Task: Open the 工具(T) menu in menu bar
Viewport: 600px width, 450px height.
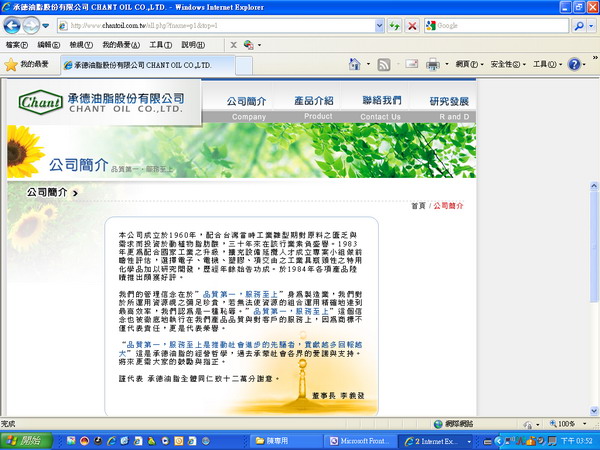Action: click(160, 45)
